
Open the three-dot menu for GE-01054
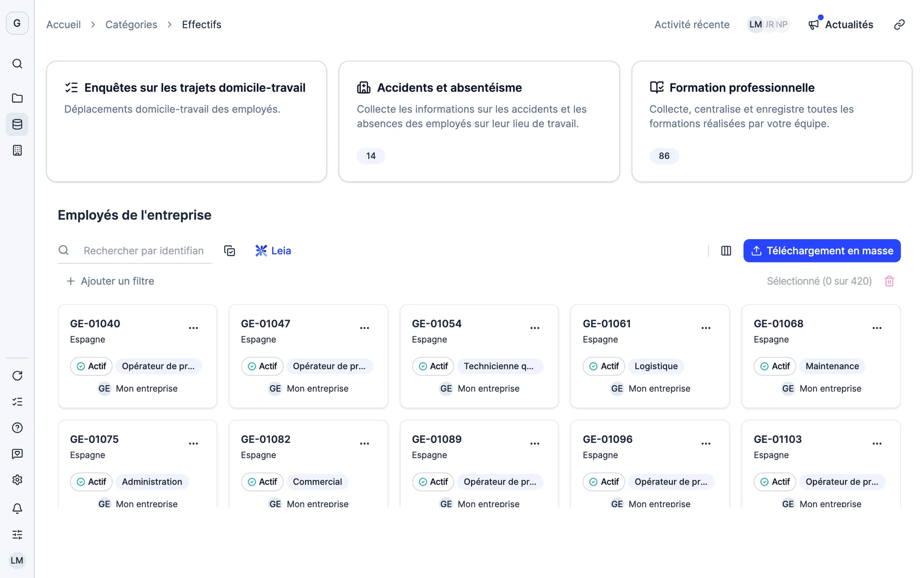(535, 328)
